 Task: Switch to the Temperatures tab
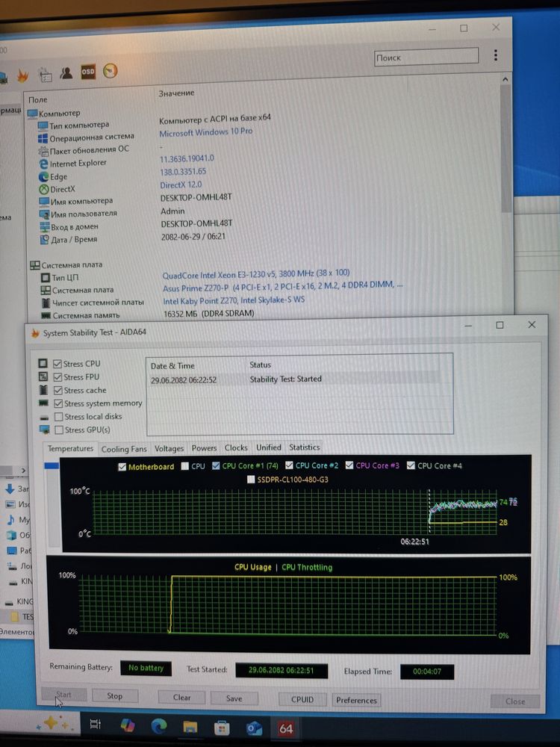pyautogui.click(x=70, y=449)
